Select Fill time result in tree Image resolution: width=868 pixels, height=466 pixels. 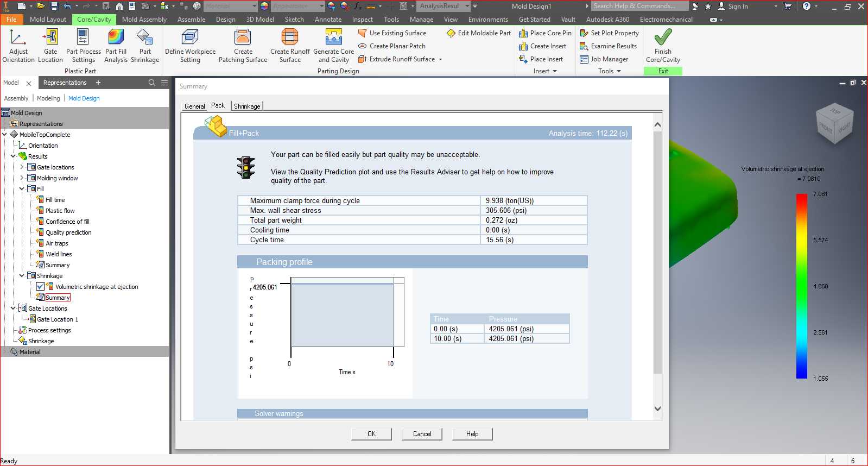point(55,200)
